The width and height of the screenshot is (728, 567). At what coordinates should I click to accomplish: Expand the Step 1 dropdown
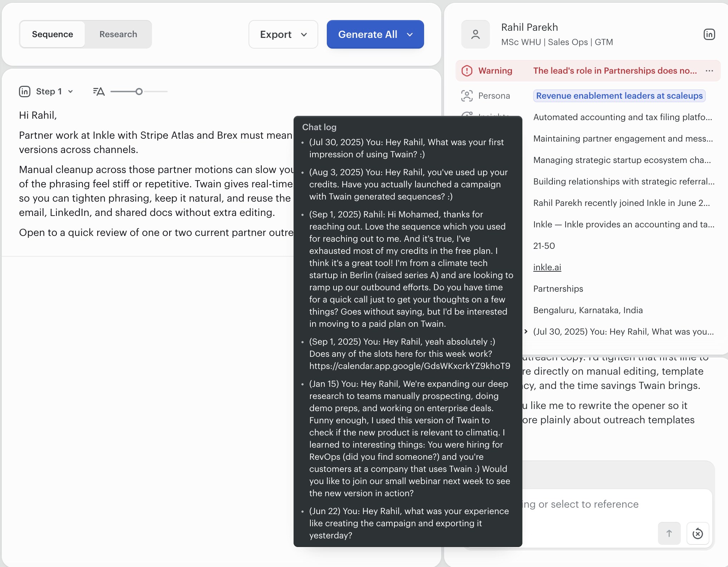55,92
